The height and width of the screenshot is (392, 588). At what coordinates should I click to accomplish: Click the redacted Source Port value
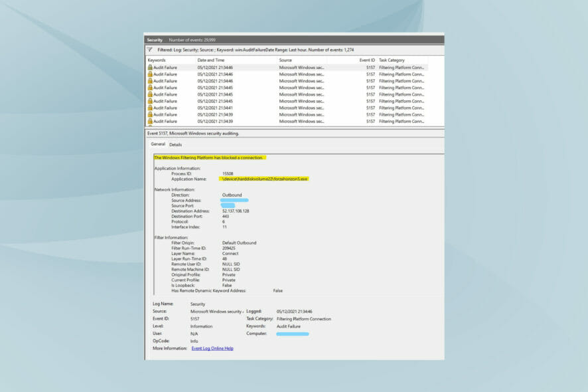click(228, 205)
